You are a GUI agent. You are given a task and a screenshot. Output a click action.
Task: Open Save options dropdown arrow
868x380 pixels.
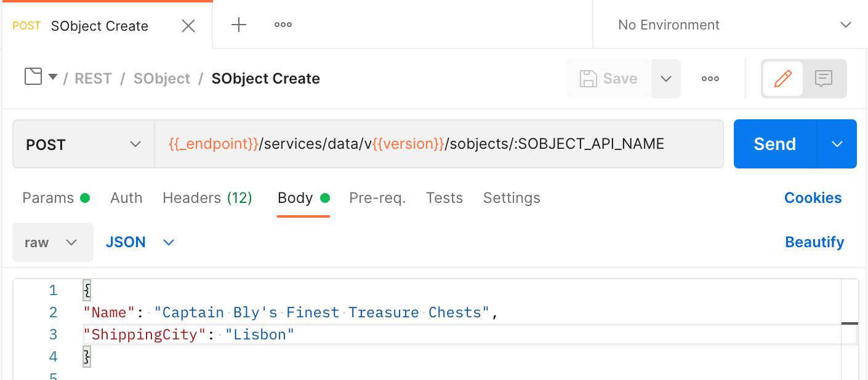(666, 79)
